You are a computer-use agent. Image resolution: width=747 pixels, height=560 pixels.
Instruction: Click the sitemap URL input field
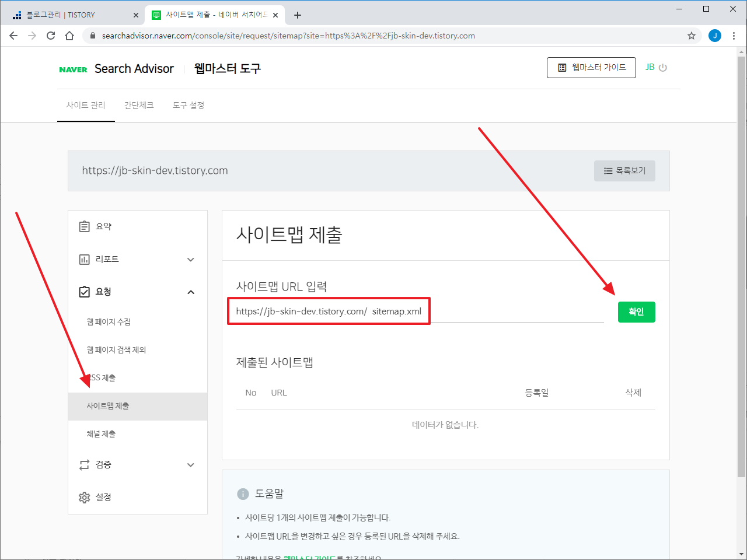coord(420,311)
